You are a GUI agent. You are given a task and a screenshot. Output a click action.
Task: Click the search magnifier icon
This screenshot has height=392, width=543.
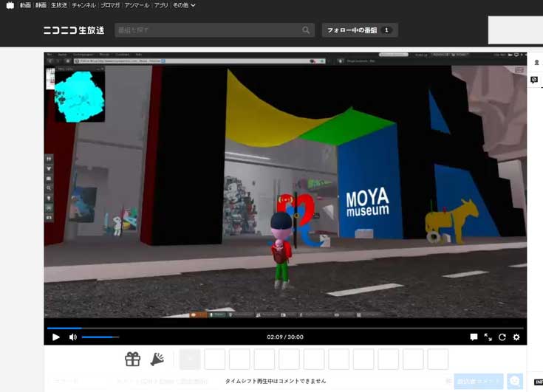pyautogui.click(x=306, y=30)
